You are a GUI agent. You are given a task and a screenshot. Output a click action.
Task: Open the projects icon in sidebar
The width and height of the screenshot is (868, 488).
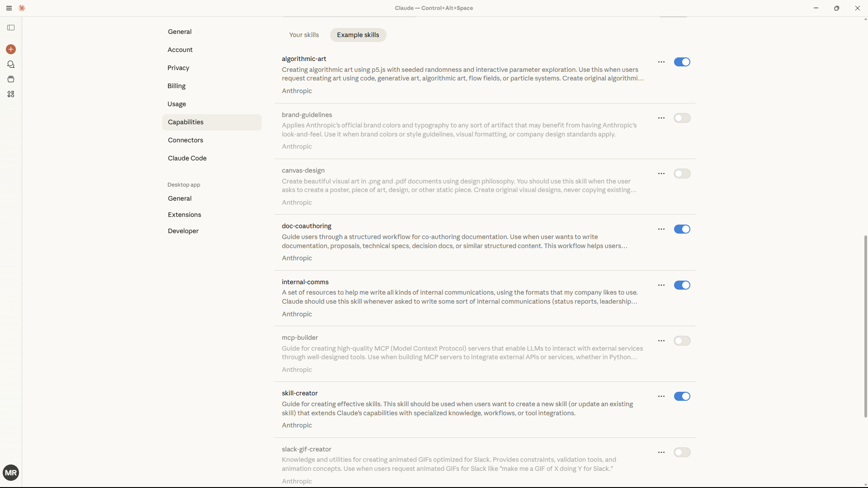(11, 80)
